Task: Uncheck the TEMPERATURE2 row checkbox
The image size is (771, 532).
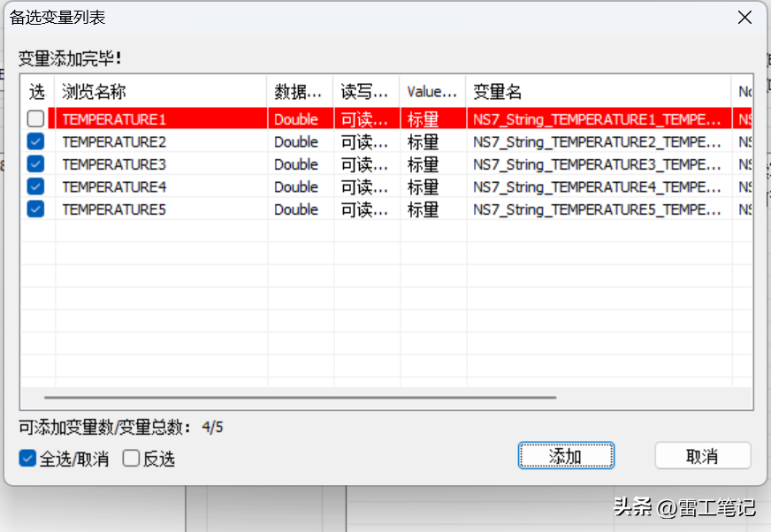Action: tap(35, 141)
